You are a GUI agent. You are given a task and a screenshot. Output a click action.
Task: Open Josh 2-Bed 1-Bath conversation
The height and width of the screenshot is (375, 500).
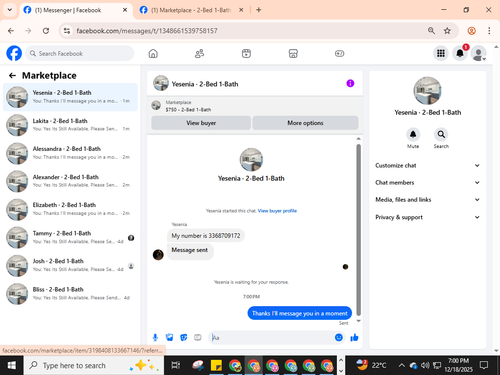70,265
